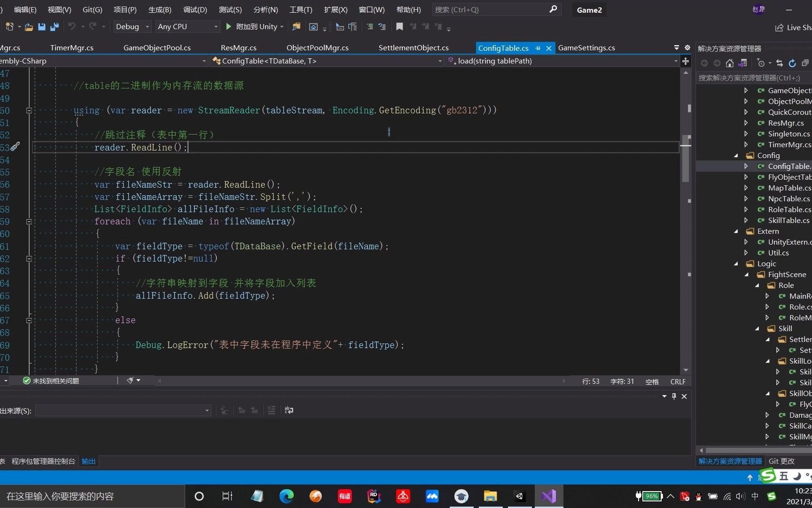
Task: Click the Save All files icon
Action: pyautogui.click(x=54, y=27)
